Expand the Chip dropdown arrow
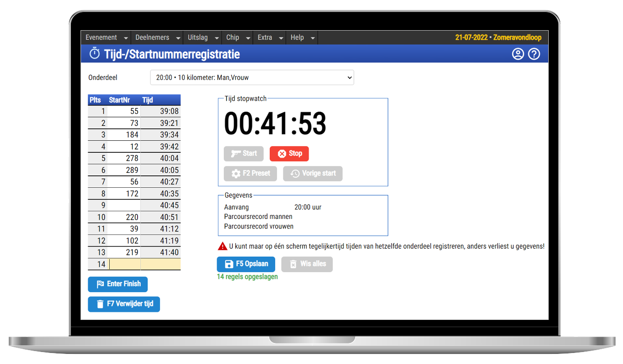 point(248,38)
